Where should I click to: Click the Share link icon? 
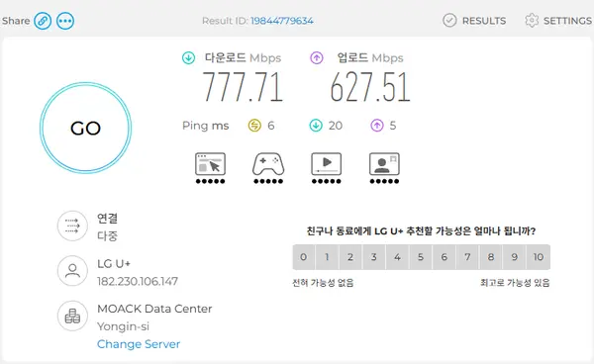(x=43, y=21)
